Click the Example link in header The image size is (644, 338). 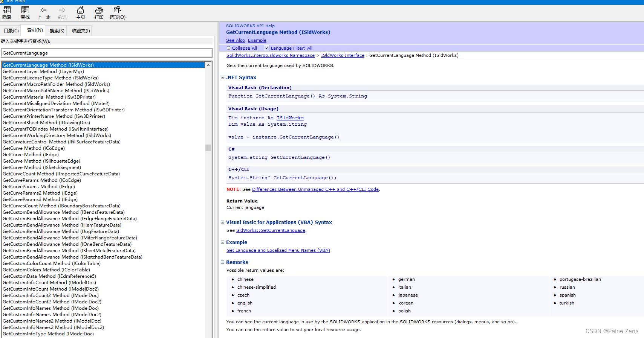click(257, 40)
